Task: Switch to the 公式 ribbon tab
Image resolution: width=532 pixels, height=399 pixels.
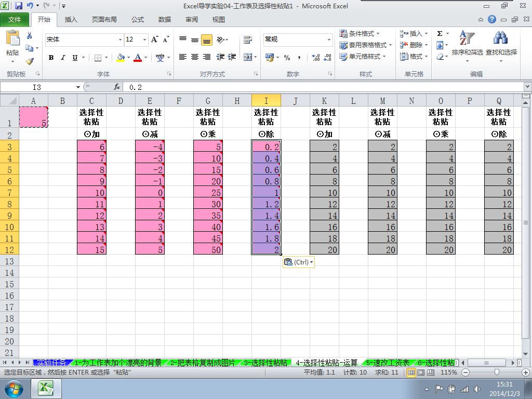Action: [x=138, y=20]
